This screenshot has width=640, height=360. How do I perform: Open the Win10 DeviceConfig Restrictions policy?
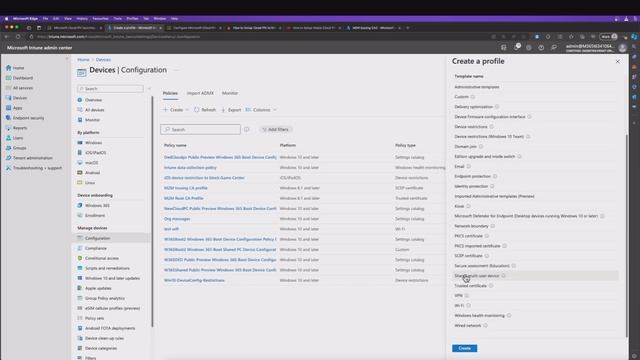point(194,280)
